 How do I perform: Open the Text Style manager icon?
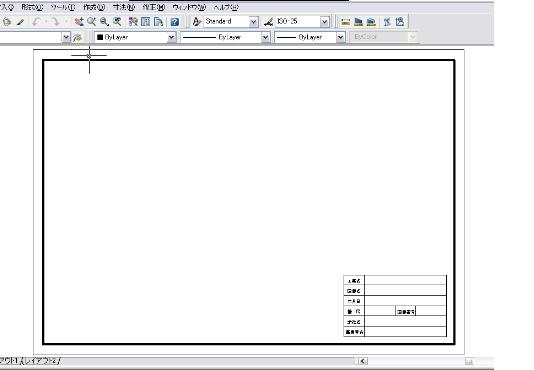pos(197,22)
